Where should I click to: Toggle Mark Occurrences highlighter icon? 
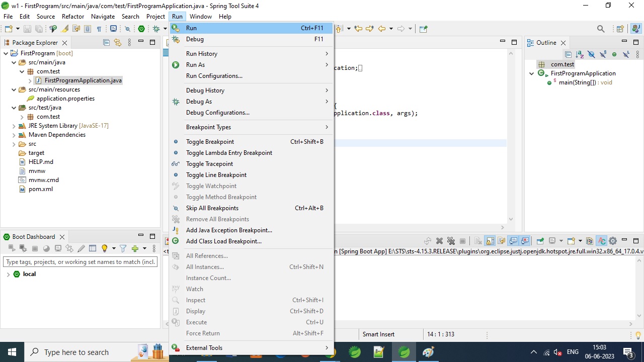coord(64,29)
